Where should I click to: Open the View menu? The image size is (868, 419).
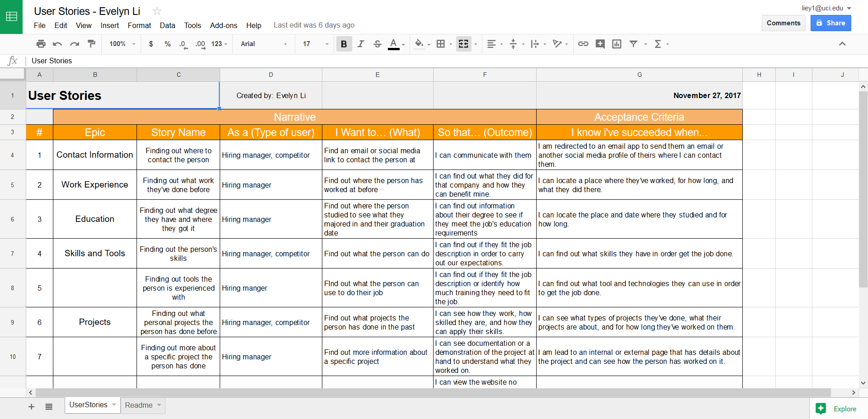(x=84, y=25)
